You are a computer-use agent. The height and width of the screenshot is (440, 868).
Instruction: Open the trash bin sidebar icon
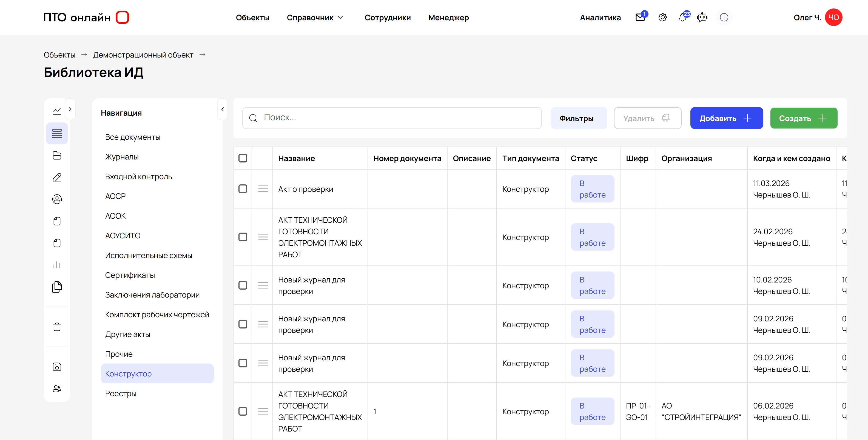click(x=57, y=327)
